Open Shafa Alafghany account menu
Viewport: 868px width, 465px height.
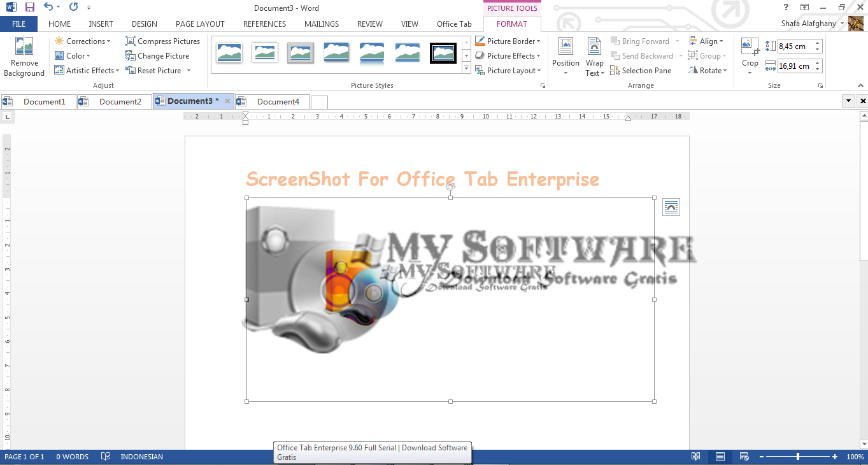[x=813, y=24]
